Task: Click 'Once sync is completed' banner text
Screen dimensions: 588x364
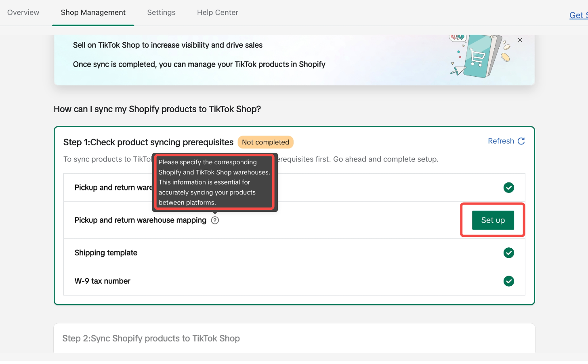Action: point(199,64)
